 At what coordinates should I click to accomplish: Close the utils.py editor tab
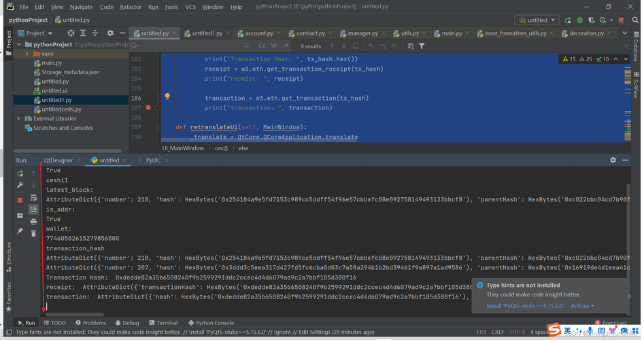pyautogui.click(x=424, y=33)
